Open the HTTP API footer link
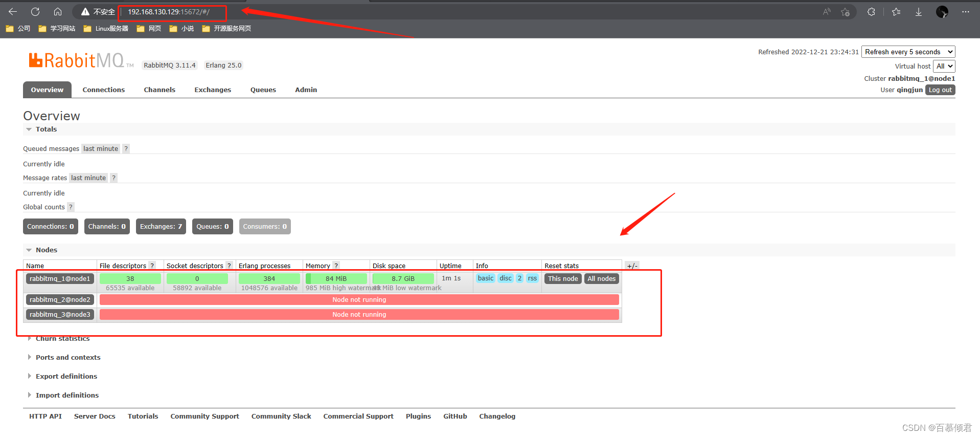The image size is (980, 437). (x=45, y=417)
